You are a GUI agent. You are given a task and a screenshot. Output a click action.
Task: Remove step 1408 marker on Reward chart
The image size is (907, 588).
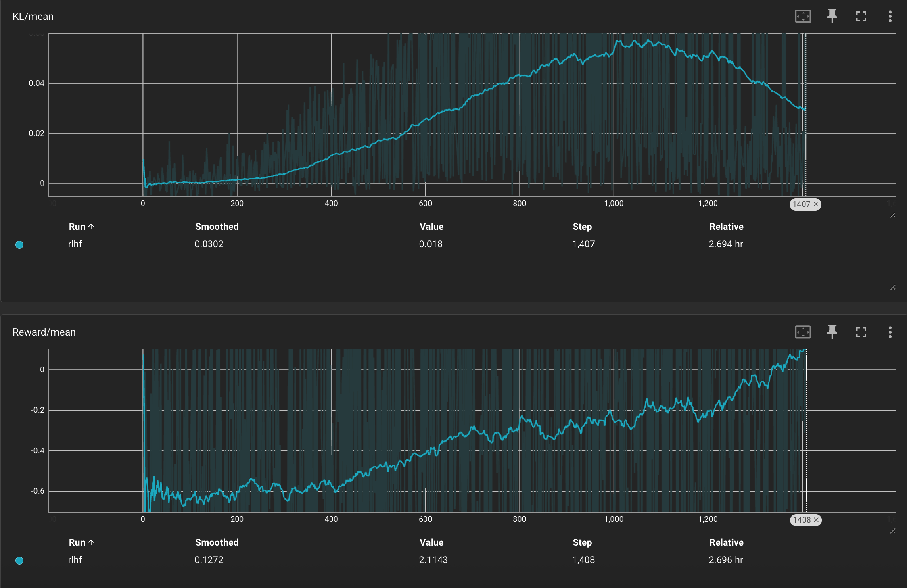(816, 520)
